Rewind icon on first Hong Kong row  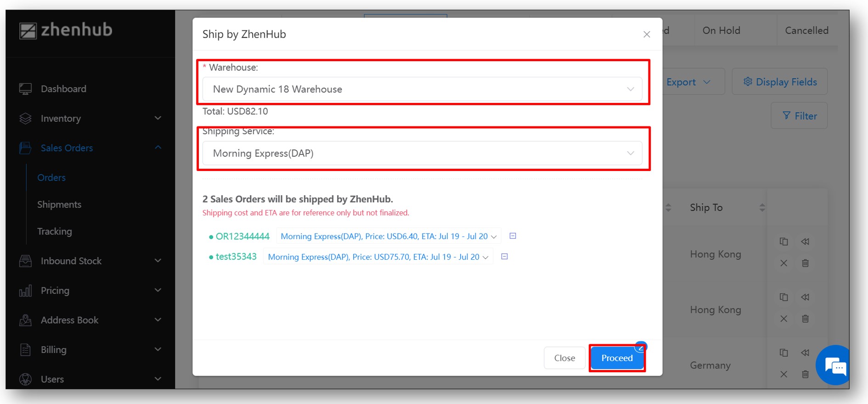[805, 242]
